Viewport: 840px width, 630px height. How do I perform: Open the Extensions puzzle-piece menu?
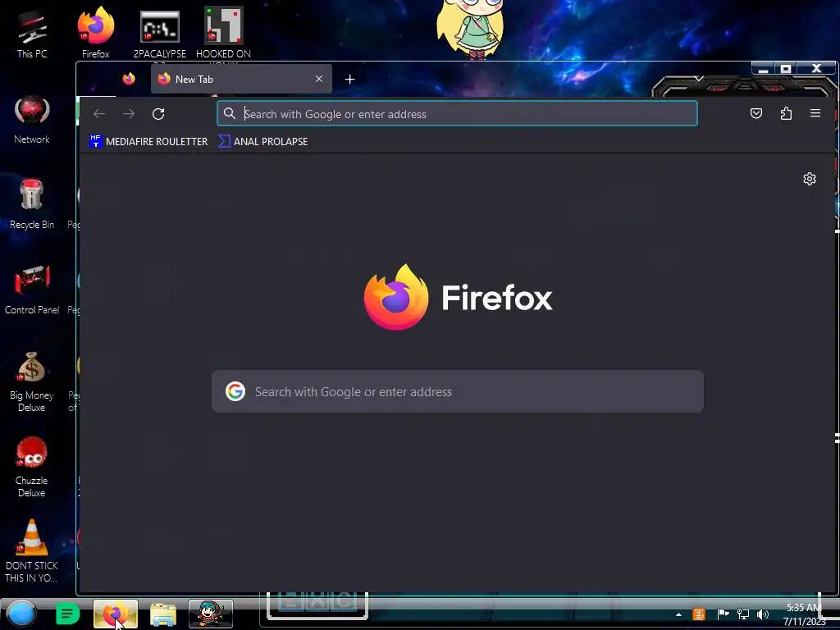click(786, 113)
